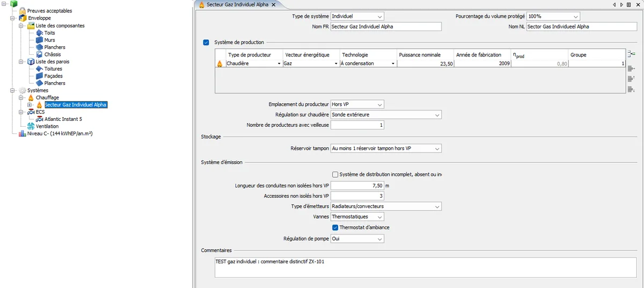The image size is (644, 288).
Task: Open Technologie À condensation cell dropdown
Action: click(x=392, y=63)
